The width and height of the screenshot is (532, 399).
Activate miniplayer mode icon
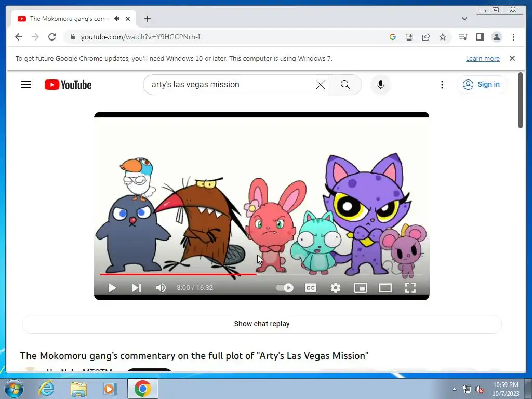click(x=361, y=288)
